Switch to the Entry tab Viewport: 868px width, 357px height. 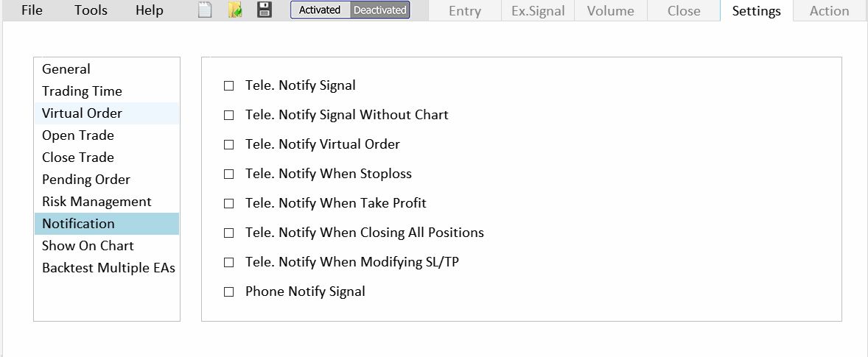tap(465, 11)
